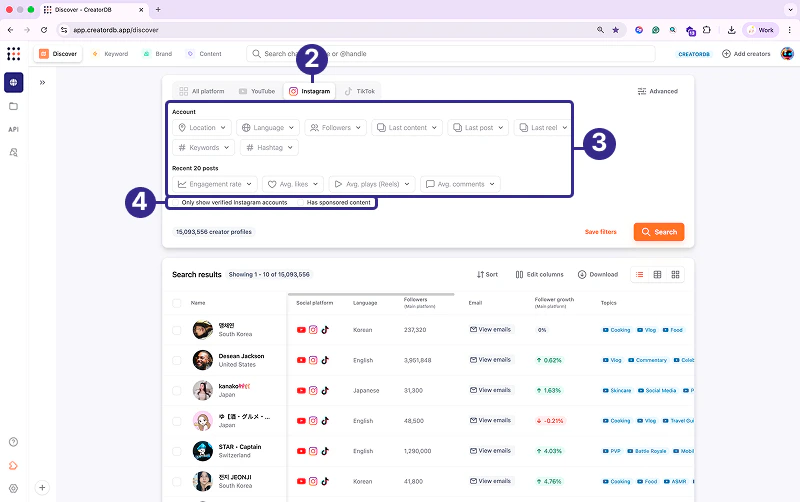Click Add creators button
This screenshot has width=800, height=502.
pos(746,54)
